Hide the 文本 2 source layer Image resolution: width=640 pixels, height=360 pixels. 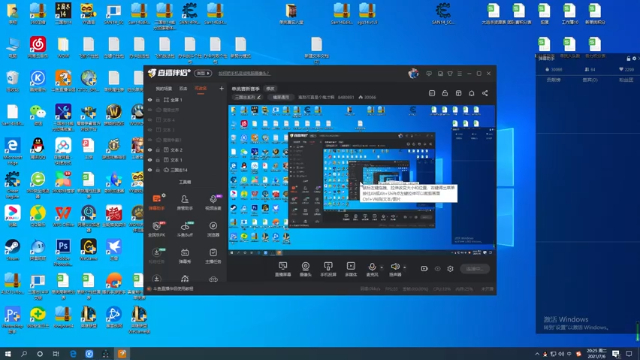tap(150, 150)
